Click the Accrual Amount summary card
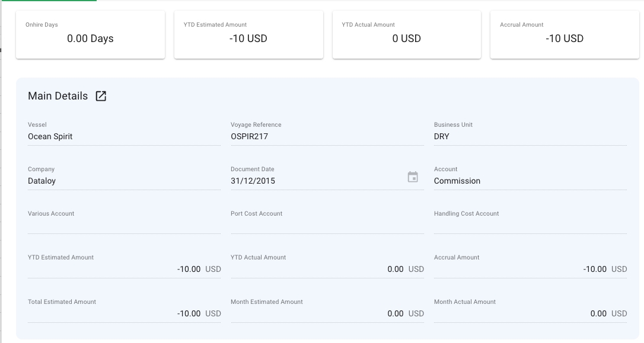 coord(565,34)
